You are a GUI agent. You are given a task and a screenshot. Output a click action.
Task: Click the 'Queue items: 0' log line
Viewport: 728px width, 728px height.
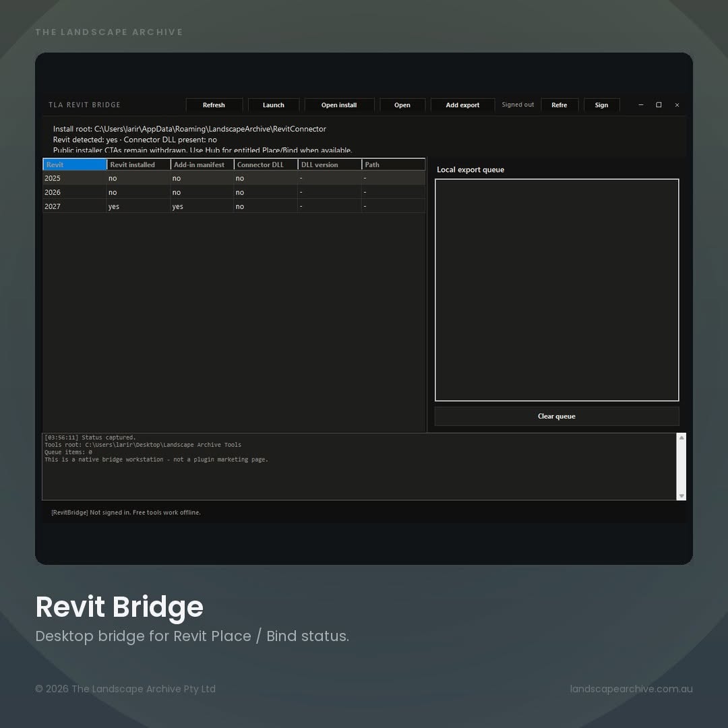(68, 452)
